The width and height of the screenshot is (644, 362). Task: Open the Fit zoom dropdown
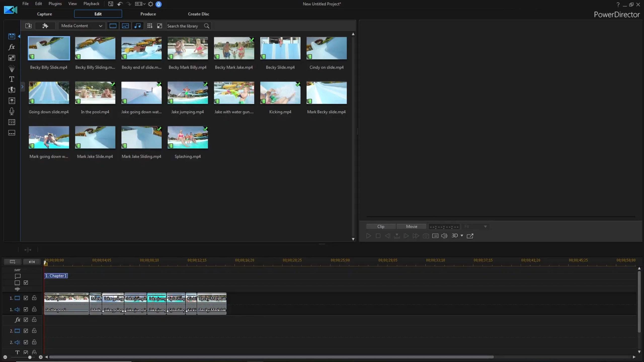click(475, 227)
